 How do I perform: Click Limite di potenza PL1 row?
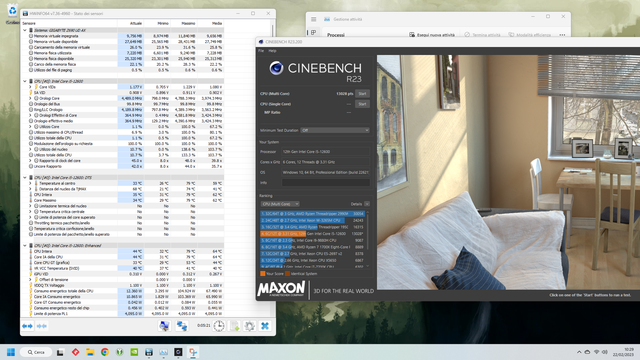122,313
